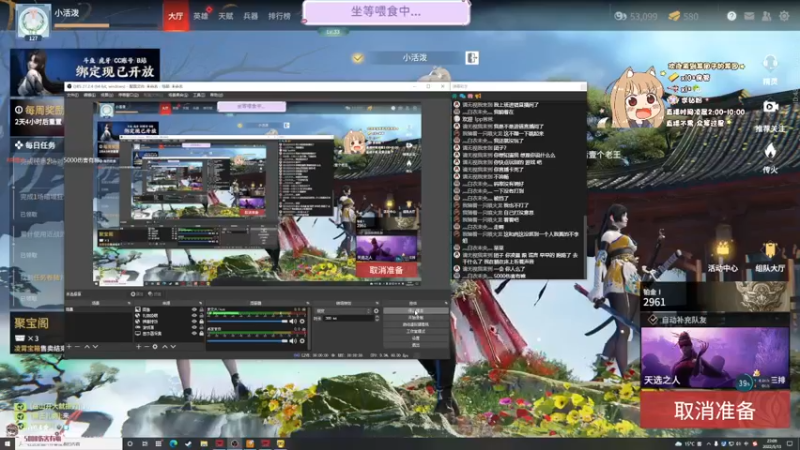Open 活动中心 lantern icon
800x450 pixels.
[x=723, y=249]
